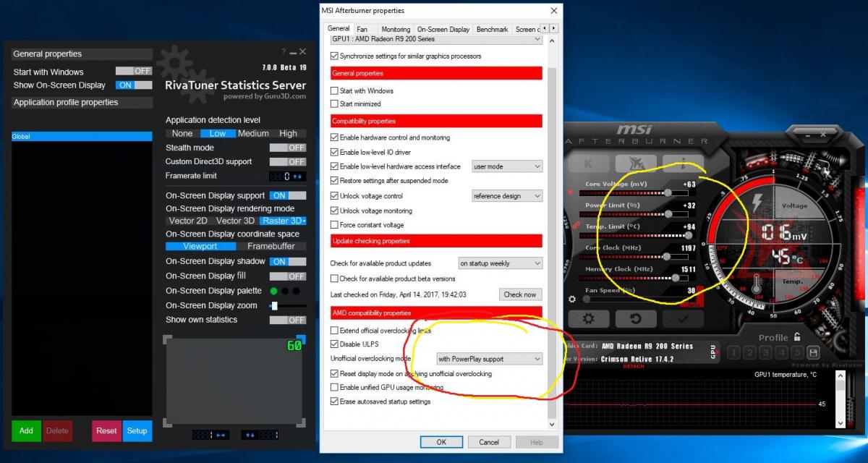Select Framebuffer coordinate space
This screenshot has height=463, width=868.
tap(272, 246)
